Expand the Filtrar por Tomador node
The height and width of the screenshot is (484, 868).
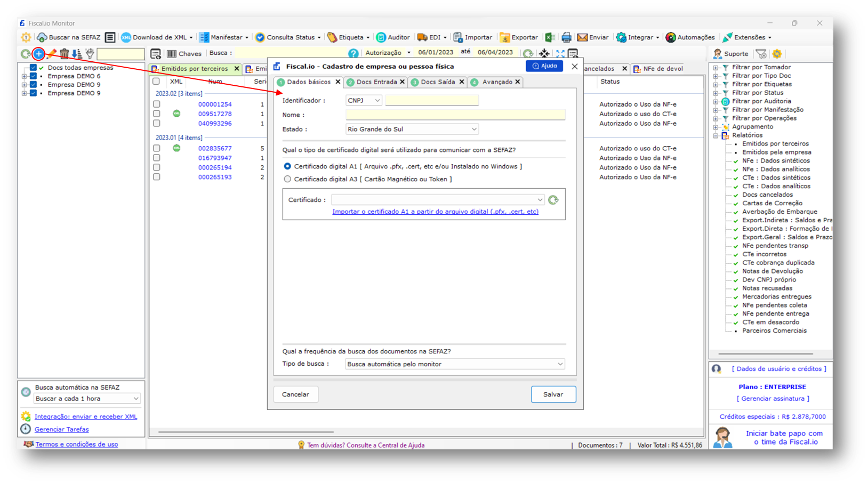716,67
